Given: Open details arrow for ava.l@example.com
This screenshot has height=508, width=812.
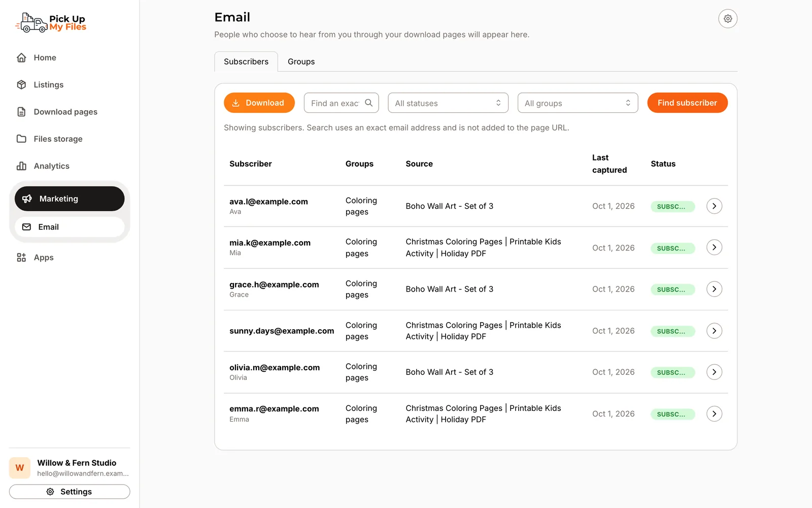Looking at the screenshot, I should [x=714, y=206].
